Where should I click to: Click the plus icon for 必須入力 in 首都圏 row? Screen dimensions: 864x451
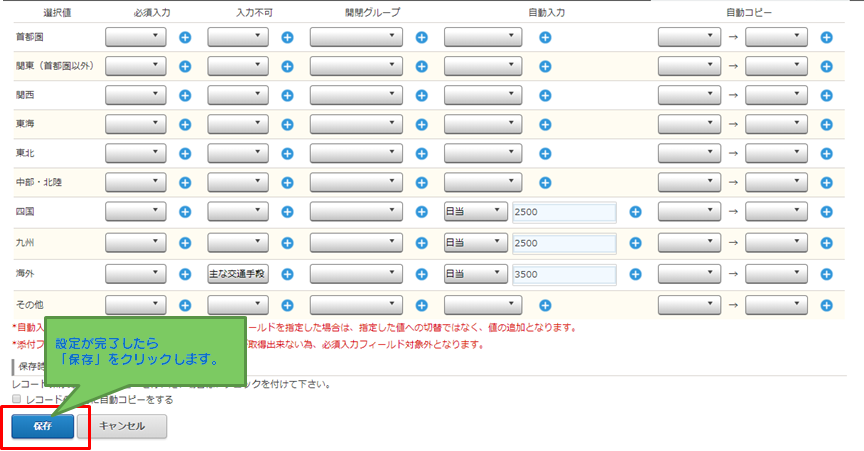[x=185, y=37]
